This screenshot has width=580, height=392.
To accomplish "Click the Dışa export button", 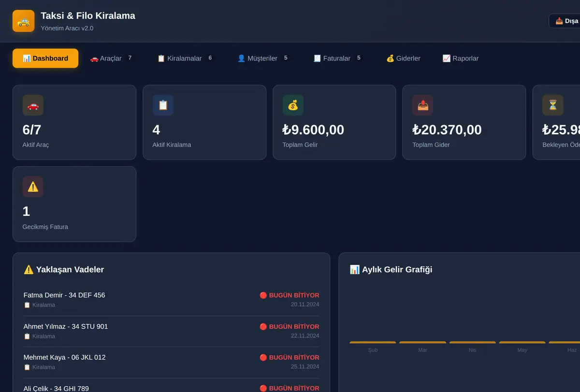I will click(565, 21).
